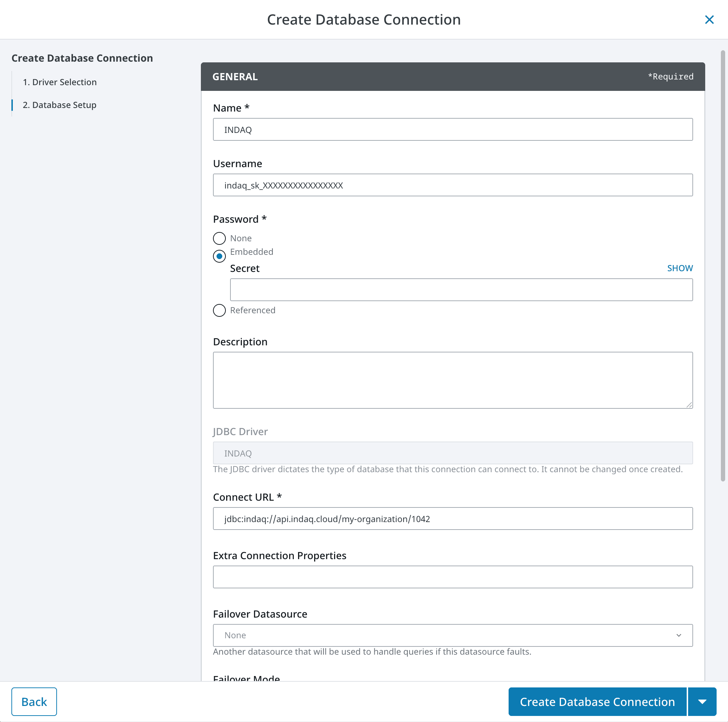Click Create Database Connection button
The height and width of the screenshot is (722, 728).
(597, 702)
